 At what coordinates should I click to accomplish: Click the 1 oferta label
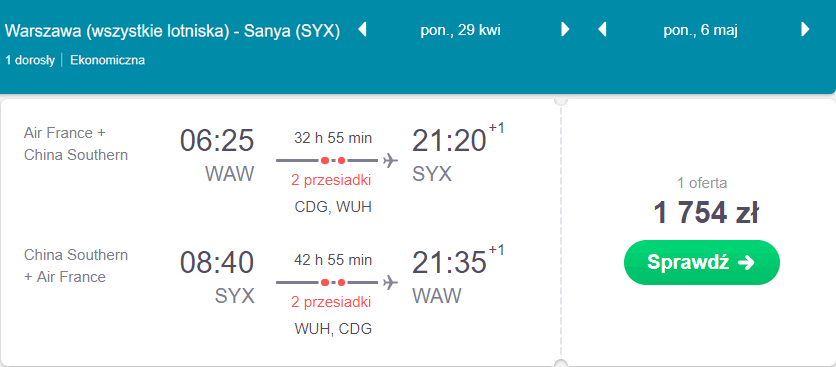pyautogui.click(x=702, y=184)
